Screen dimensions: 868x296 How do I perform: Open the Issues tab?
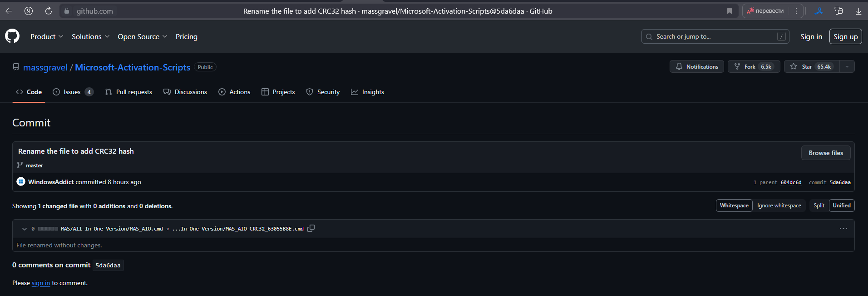pos(73,92)
